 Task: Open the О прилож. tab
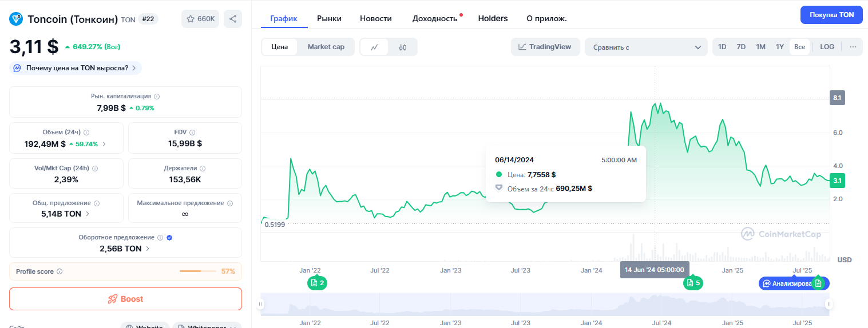pyautogui.click(x=546, y=18)
